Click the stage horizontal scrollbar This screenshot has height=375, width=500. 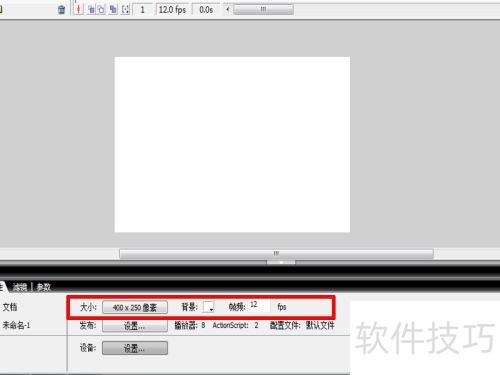click(276, 254)
